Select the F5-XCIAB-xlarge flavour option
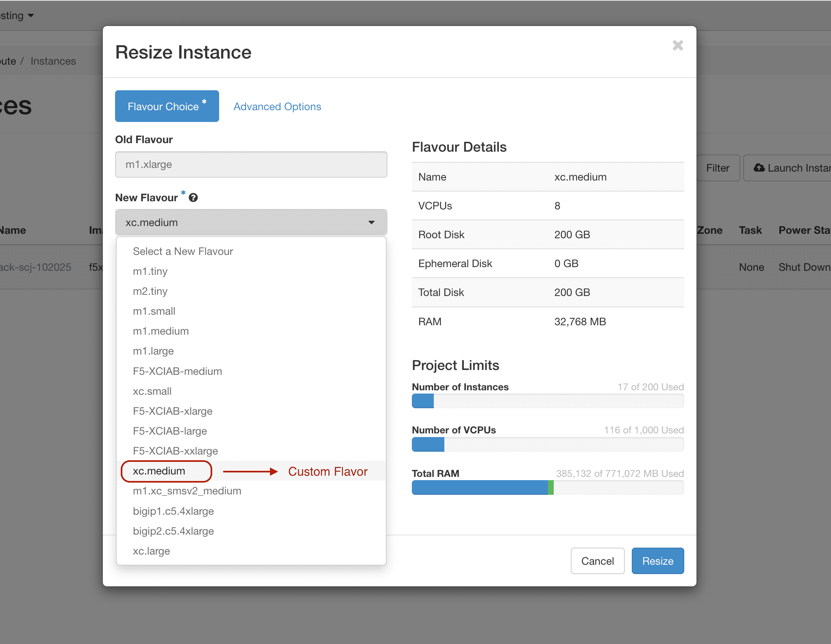 pos(172,411)
